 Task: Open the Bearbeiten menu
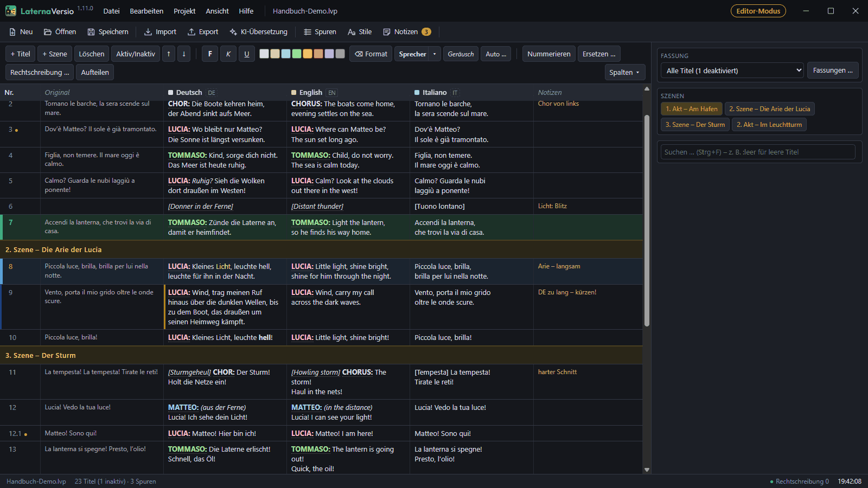[x=146, y=11]
